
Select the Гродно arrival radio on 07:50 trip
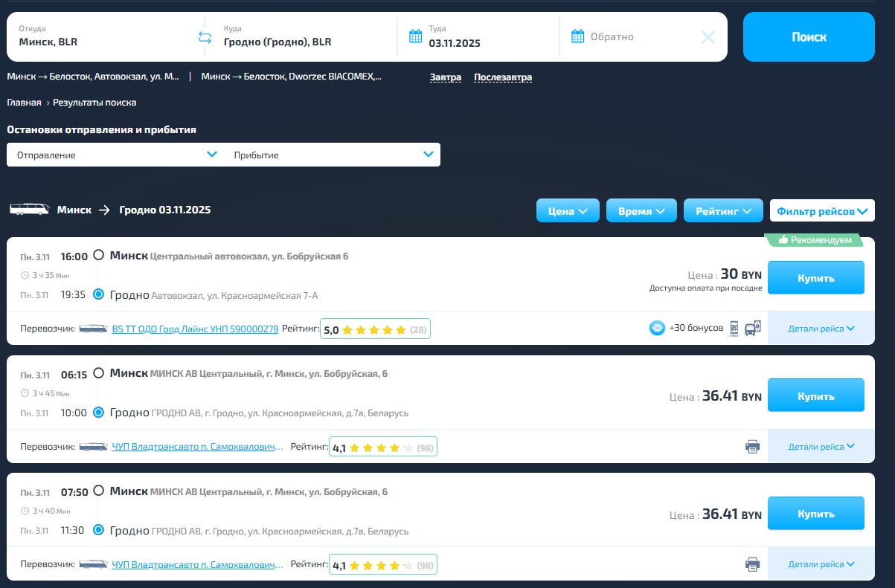98,531
